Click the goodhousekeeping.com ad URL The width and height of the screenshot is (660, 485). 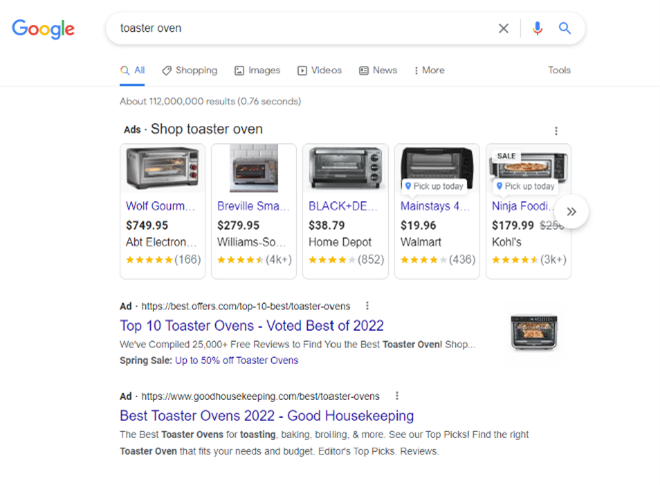(x=260, y=396)
